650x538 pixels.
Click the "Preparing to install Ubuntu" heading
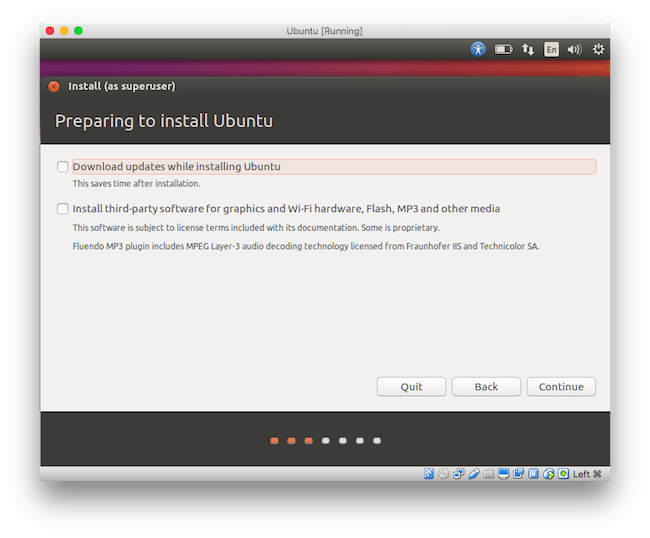(164, 121)
